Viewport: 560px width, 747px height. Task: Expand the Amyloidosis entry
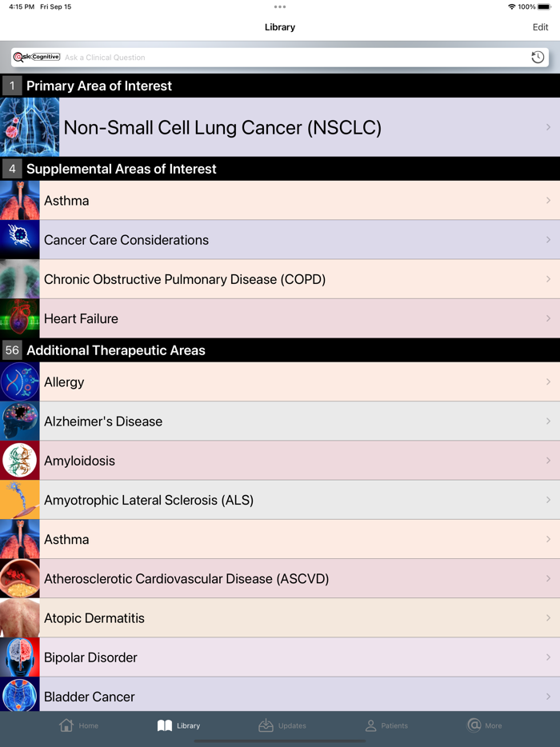(548, 460)
